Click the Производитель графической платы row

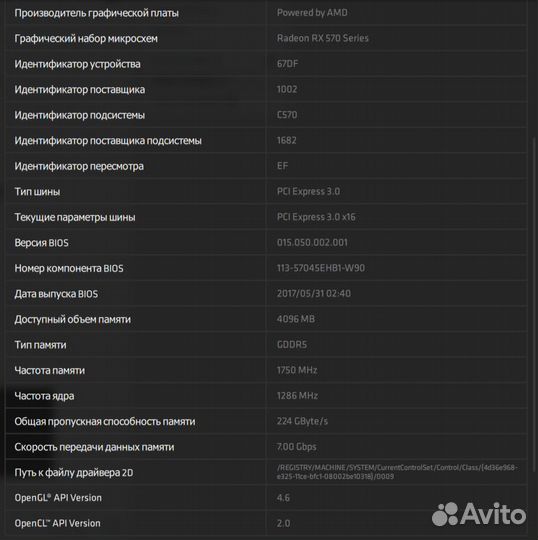(x=266, y=13)
